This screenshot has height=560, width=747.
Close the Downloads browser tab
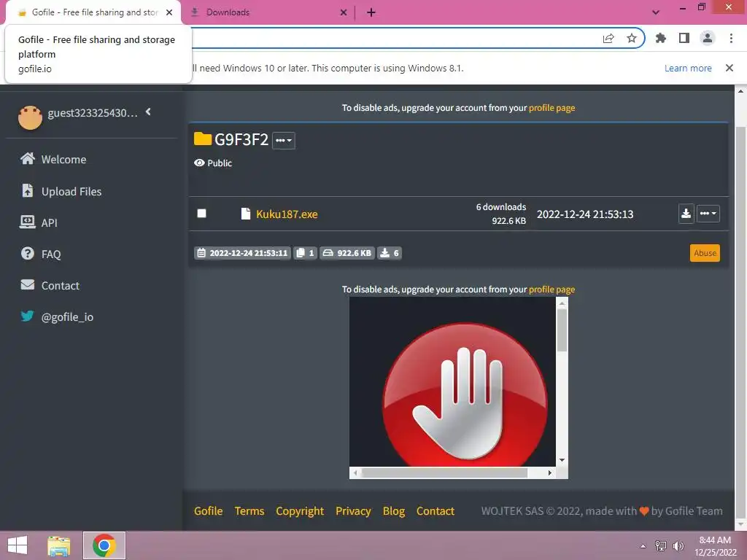point(344,12)
